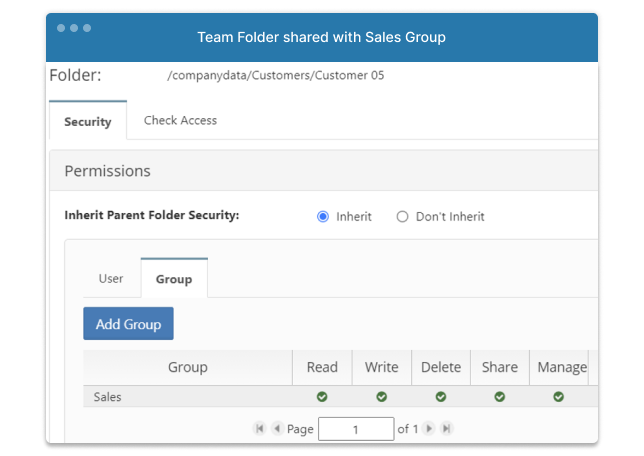
Task: Toggle Delete permission checkmark for Sales
Action: coord(441,396)
